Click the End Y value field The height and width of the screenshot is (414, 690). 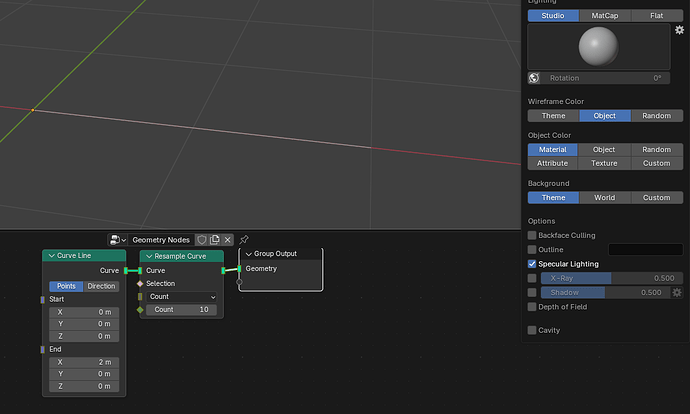point(84,374)
